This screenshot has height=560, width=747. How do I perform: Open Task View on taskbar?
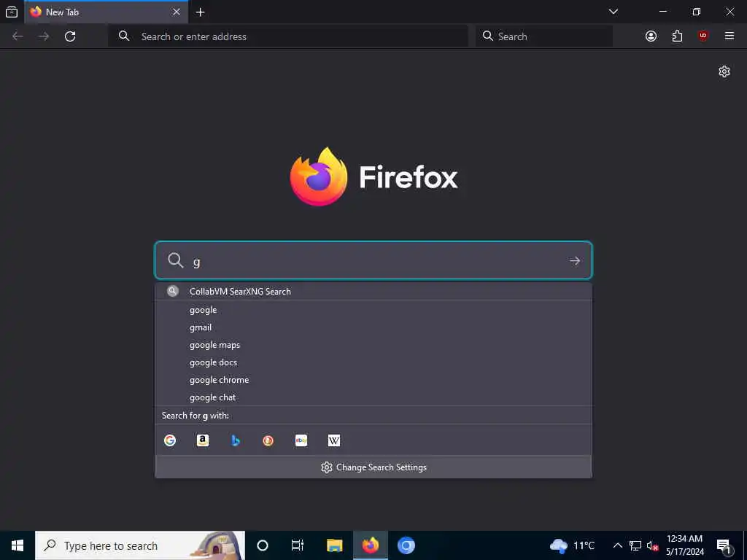(298, 545)
